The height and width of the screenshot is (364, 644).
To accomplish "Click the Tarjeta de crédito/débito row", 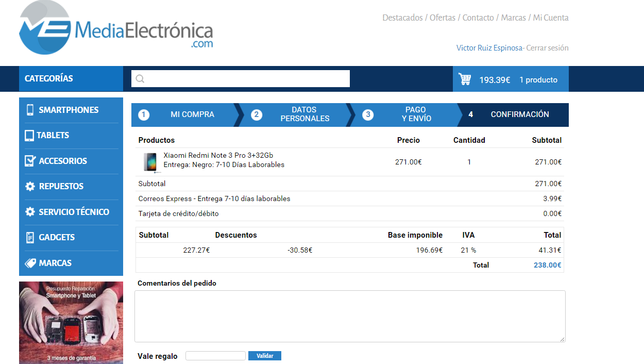I will 350,213.
